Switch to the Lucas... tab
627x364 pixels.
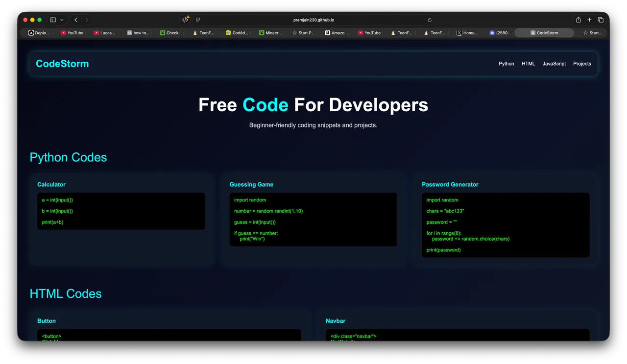pyautogui.click(x=104, y=33)
